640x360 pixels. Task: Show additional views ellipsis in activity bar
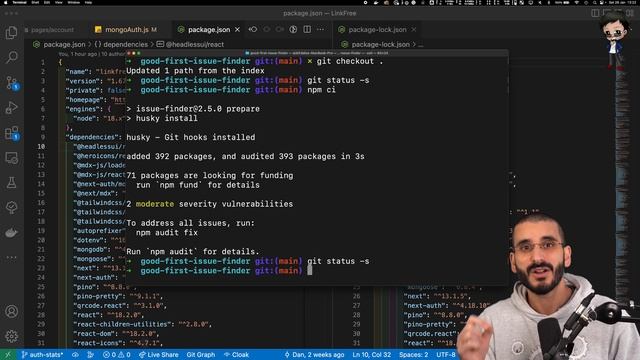[x=11, y=258]
